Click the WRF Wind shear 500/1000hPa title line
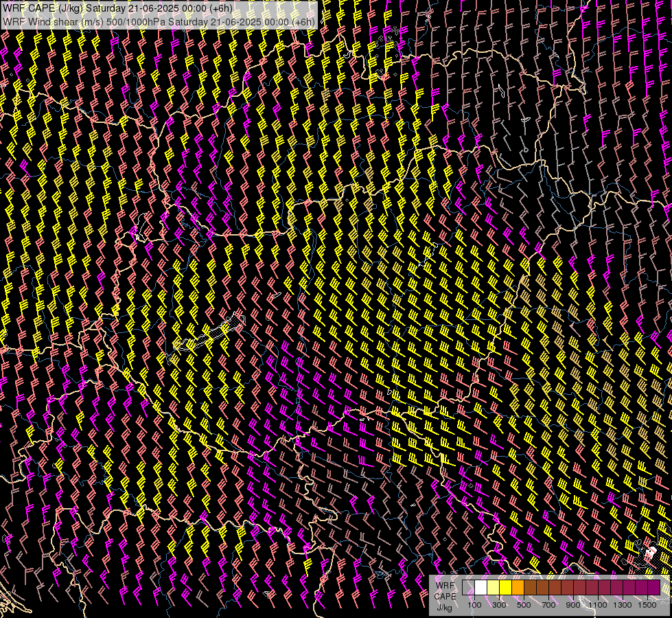The image size is (672, 618). click(159, 22)
